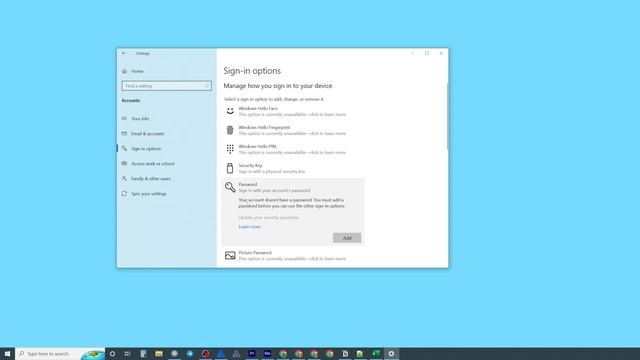Minimize the Settings window
This screenshot has height=360, width=640.
413,53
